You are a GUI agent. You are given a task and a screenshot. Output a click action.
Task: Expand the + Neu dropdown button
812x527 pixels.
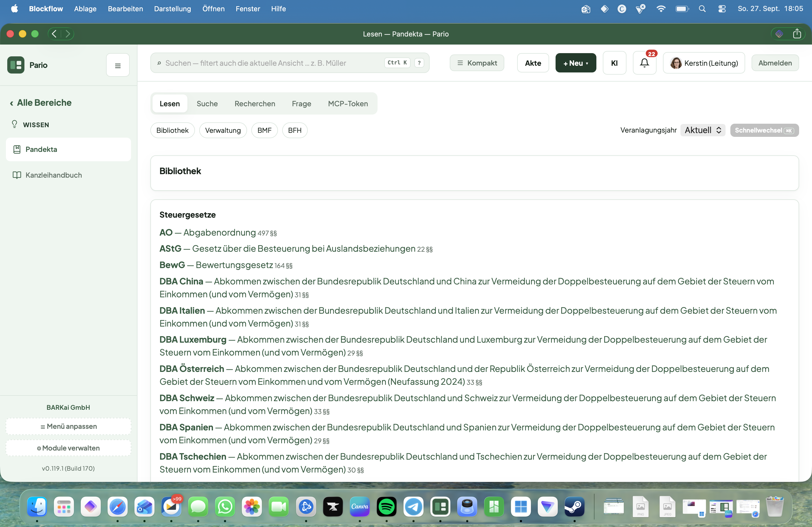tap(576, 63)
